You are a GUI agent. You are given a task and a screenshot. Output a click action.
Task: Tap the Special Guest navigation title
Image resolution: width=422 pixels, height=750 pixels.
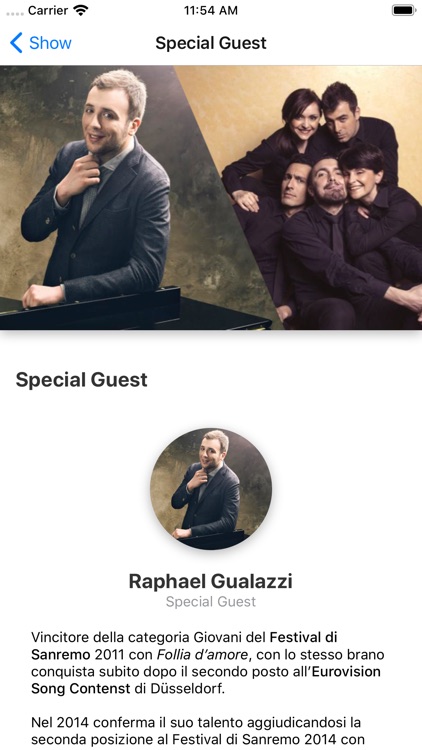pyautogui.click(x=211, y=43)
